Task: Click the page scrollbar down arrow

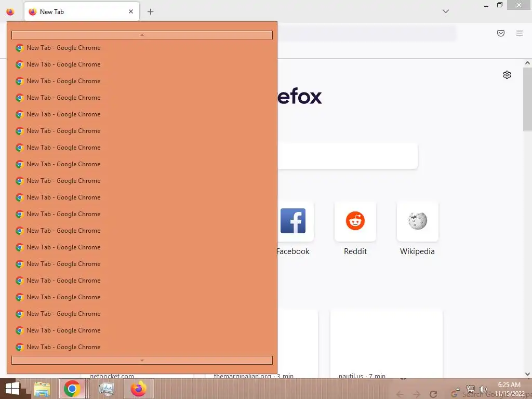Action: (x=527, y=374)
